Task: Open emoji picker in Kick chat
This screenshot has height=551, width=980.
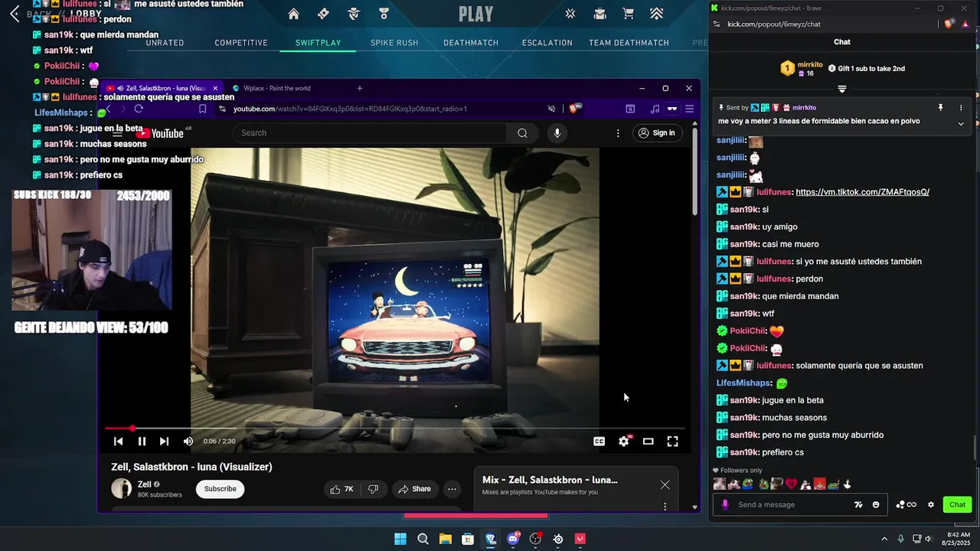Action: [x=876, y=504]
